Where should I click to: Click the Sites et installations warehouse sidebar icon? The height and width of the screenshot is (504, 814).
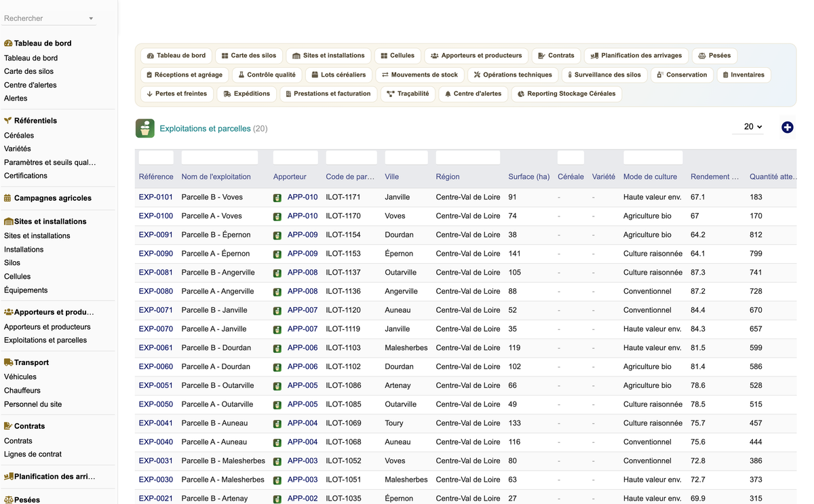point(9,221)
